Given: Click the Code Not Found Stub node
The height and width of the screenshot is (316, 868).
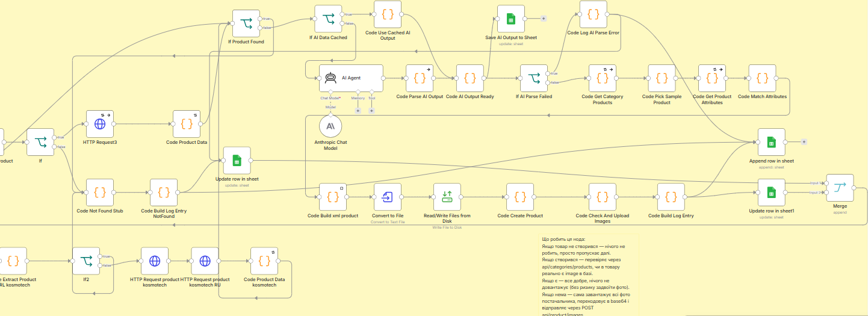Looking at the screenshot, I should tap(100, 193).
